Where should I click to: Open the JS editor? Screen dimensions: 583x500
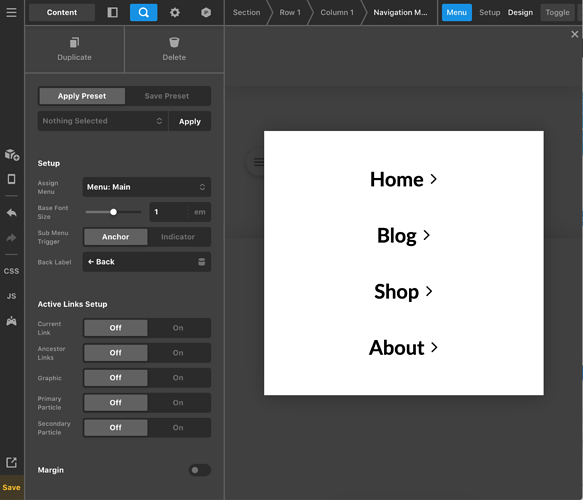tap(12, 296)
